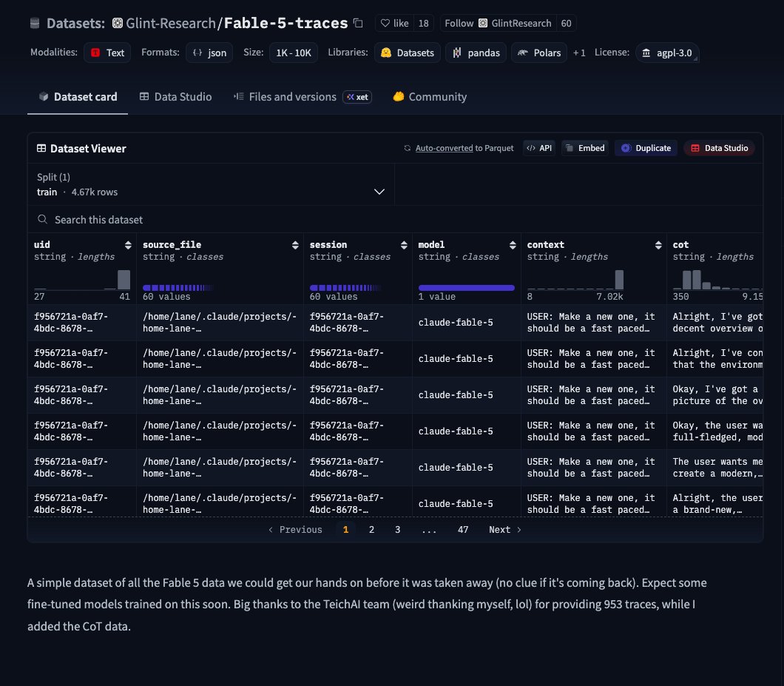Click the cot lengths histogram

point(717,280)
